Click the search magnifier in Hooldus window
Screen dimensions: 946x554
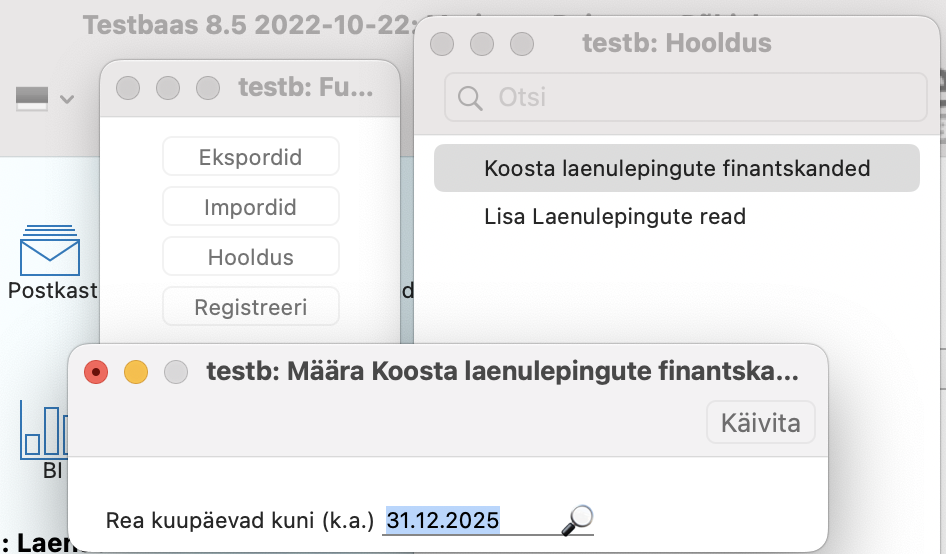tap(468, 98)
